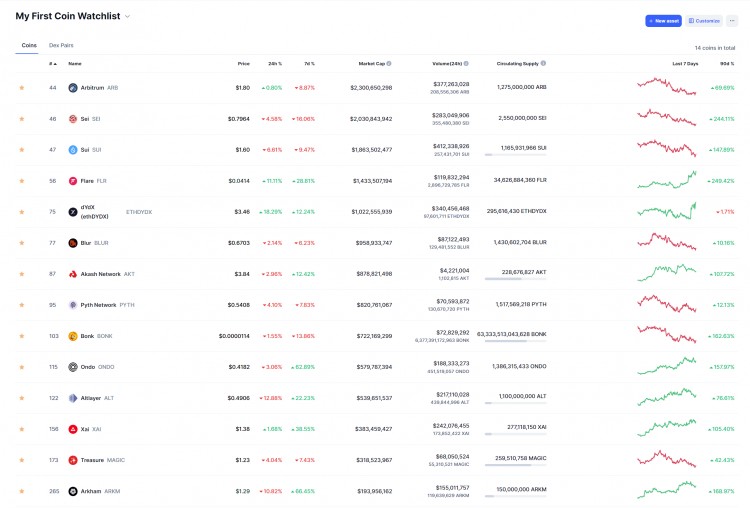750x508 pixels.
Task: Open the Akash Network coin page link
Action: tap(100, 274)
